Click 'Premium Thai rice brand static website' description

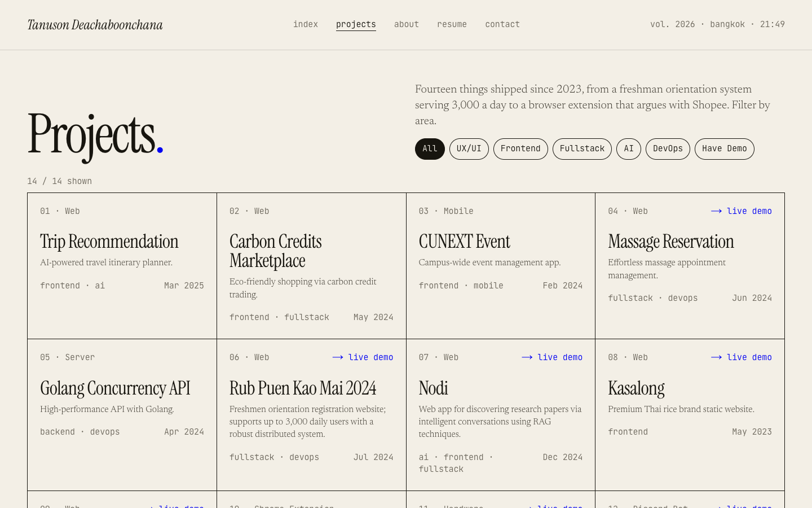click(681, 409)
